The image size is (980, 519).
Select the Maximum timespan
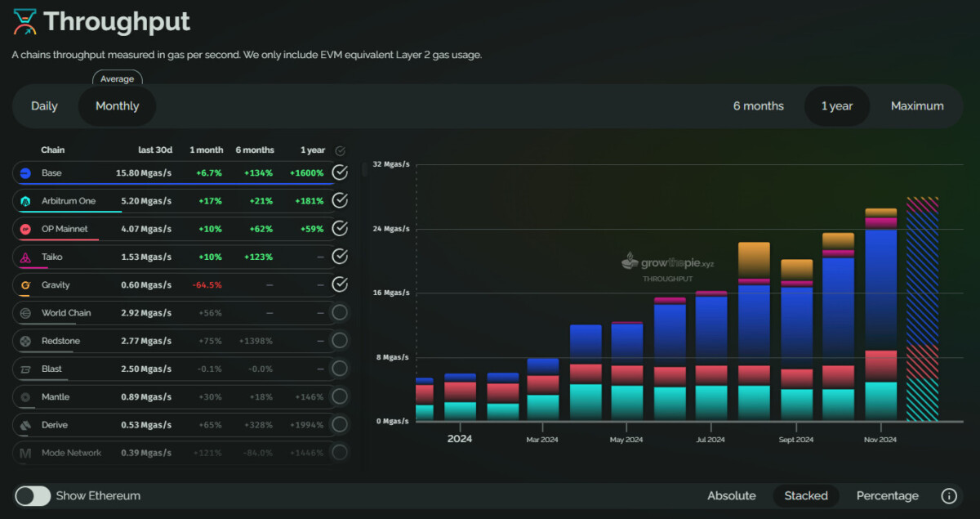tap(917, 106)
